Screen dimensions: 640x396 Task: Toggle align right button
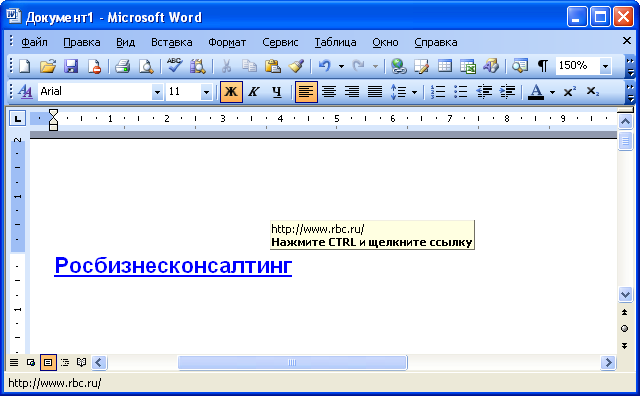pyautogui.click(x=352, y=91)
